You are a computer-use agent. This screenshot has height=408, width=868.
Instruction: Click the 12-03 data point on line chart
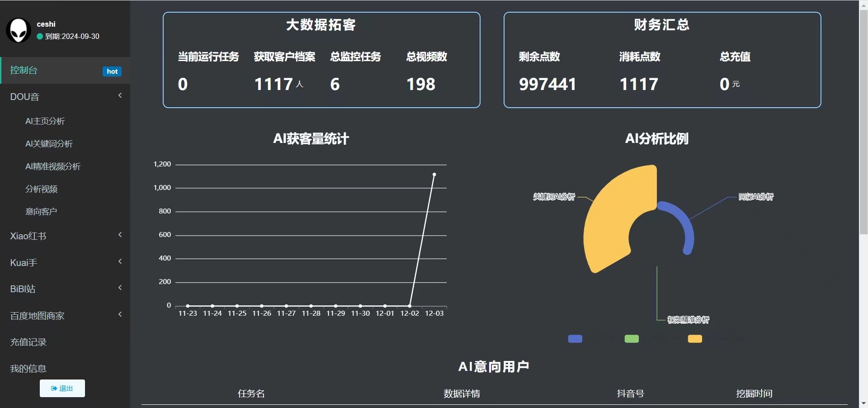click(x=434, y=175)
